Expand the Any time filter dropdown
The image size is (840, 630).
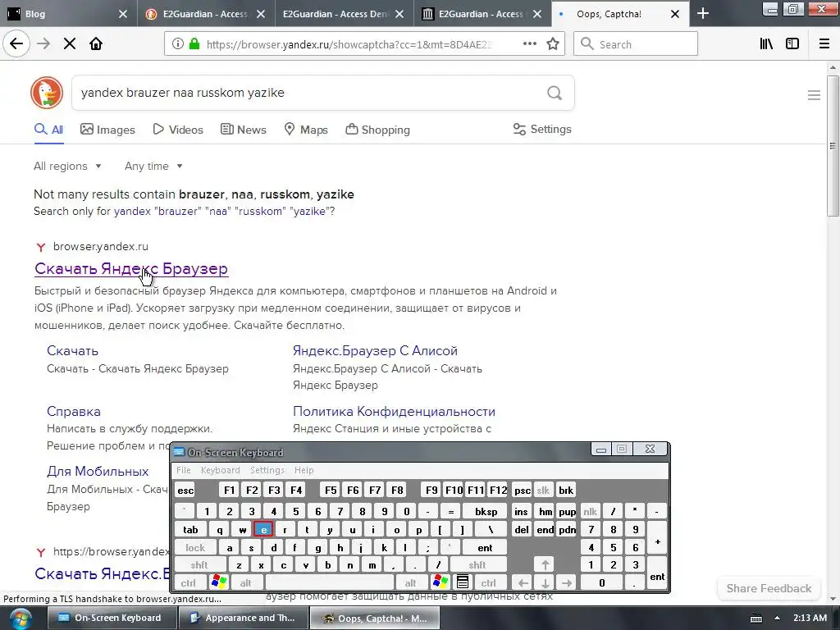[153, 166]
